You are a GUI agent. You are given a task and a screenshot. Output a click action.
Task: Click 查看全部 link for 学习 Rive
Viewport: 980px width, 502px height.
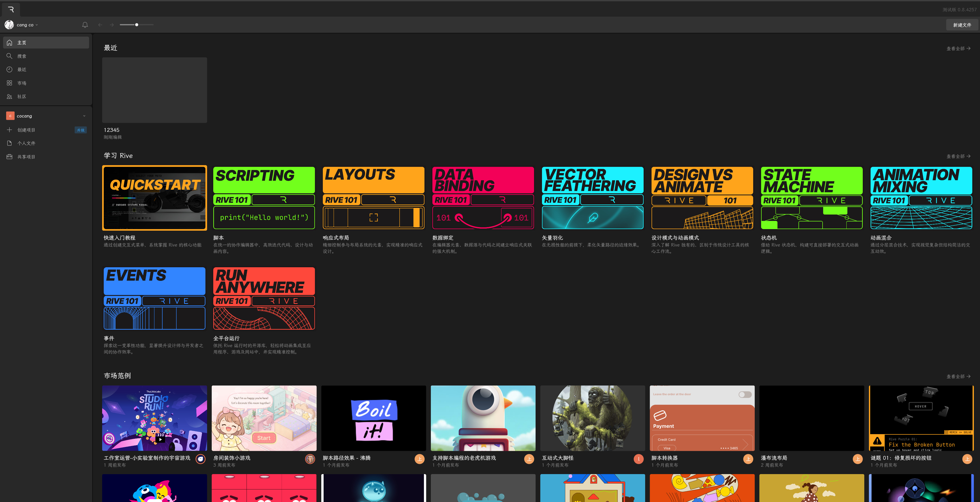click(958, 156)
